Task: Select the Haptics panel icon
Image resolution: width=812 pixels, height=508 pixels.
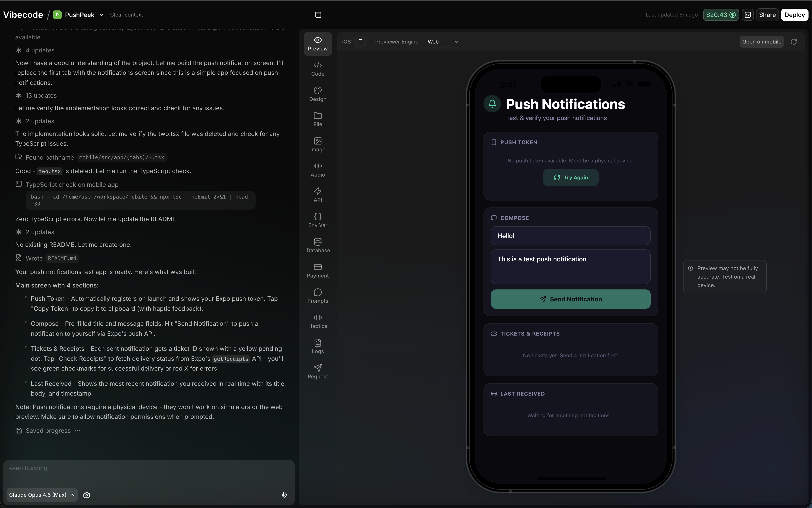Action: click(317, 321)
